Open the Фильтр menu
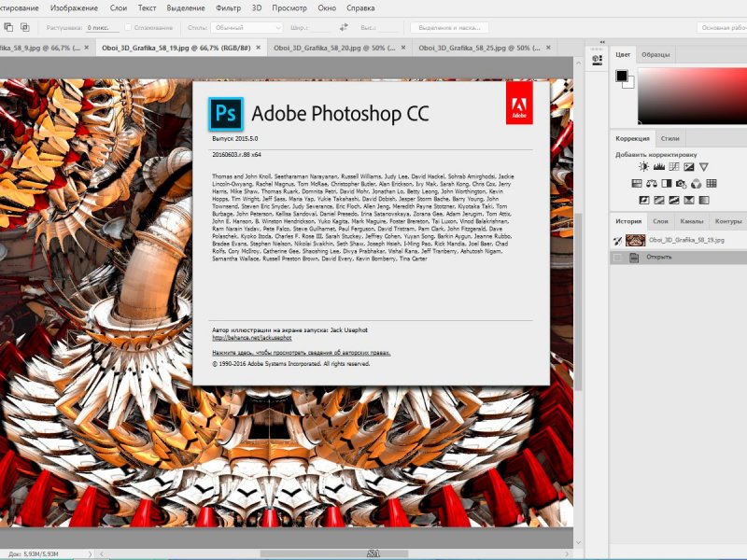Viewport: 747px width, 560px height. (x=228, y=8)
